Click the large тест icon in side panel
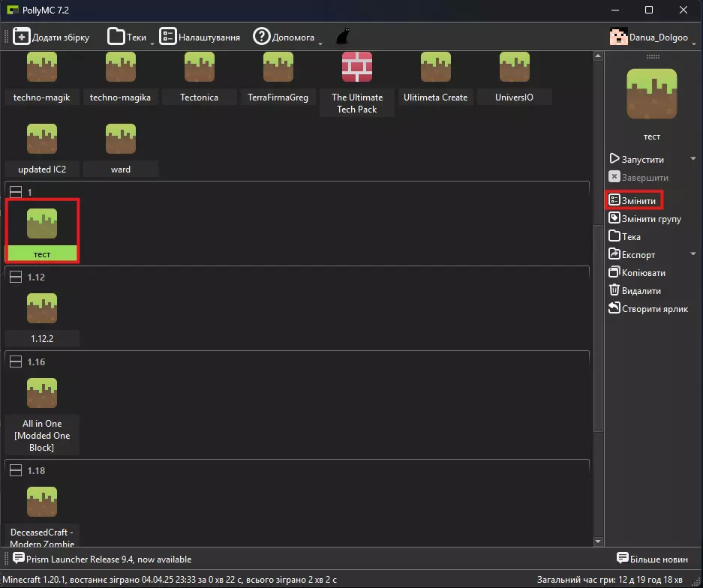Screen dimensions: 703x588 [652, 94]
